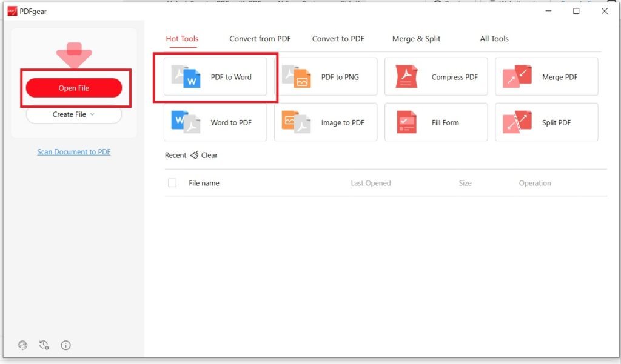Open the Merge PDF tool
This screenshot has width=621, height=364.
[546, 76]
